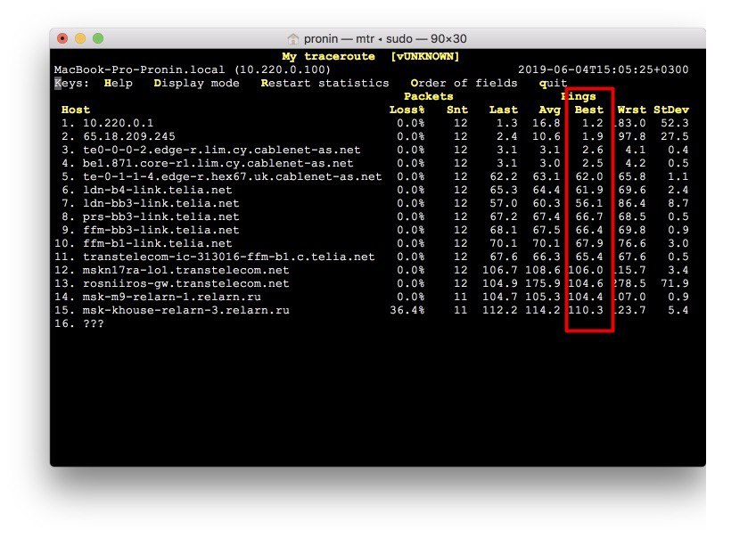This screenshot has width=756, height=538.
Task: Click the quit option in keys row
Action: pyautogui.click(x=553, y=83)
